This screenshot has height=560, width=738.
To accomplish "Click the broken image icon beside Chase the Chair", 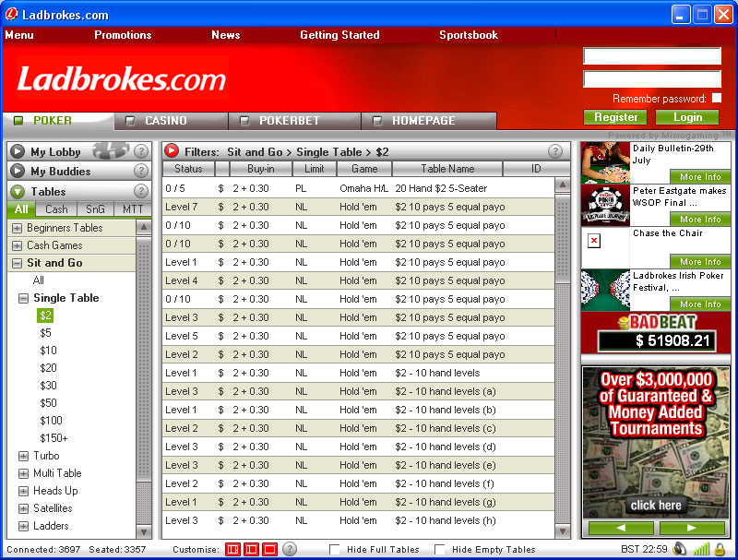I will click(x=594, y=241).
